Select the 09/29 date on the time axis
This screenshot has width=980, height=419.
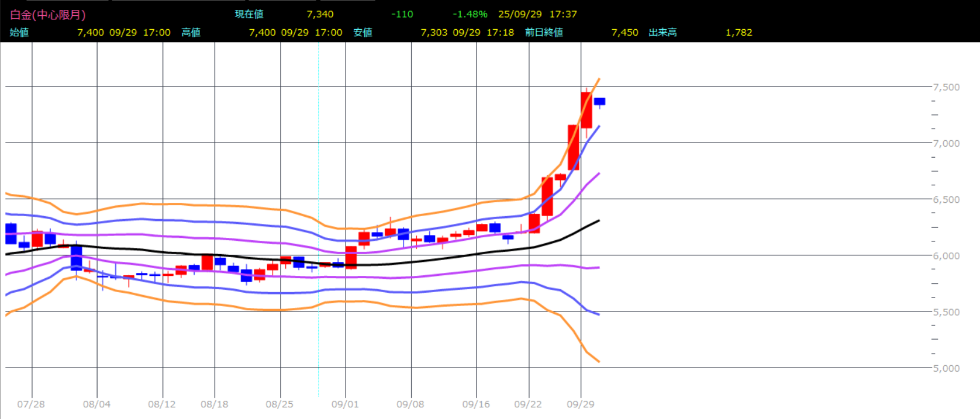tap(580, 404)
